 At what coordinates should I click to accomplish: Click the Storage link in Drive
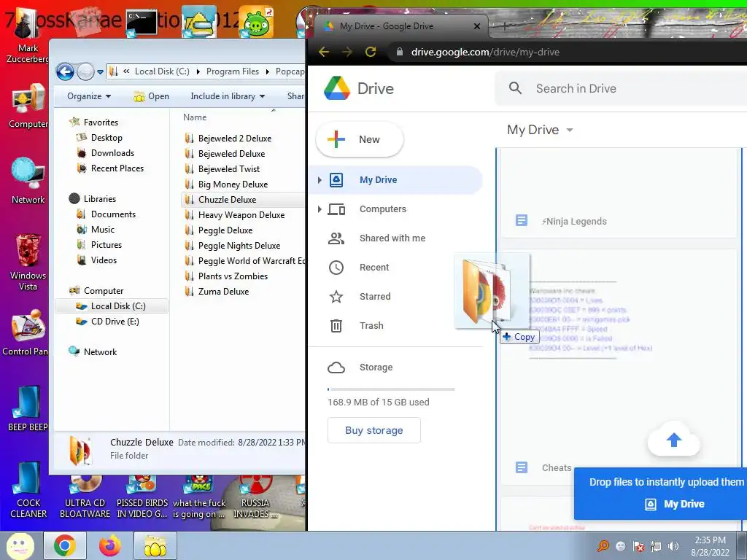tap(376, 367)
